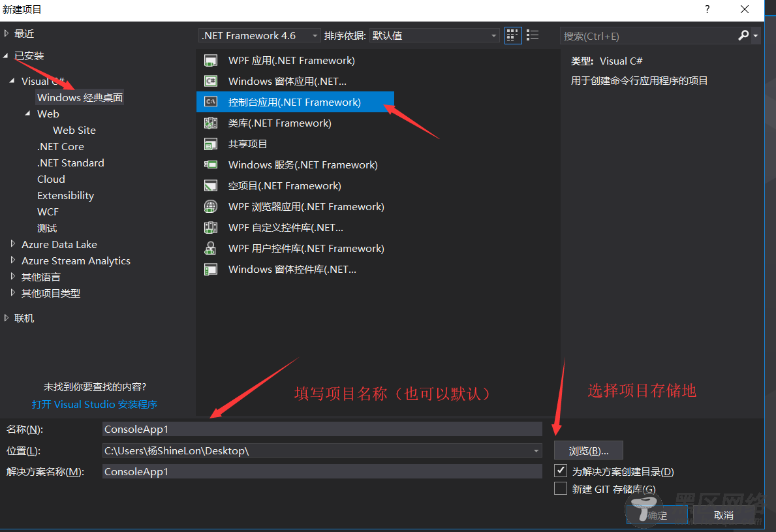Select the WCF category

[48, 211]
